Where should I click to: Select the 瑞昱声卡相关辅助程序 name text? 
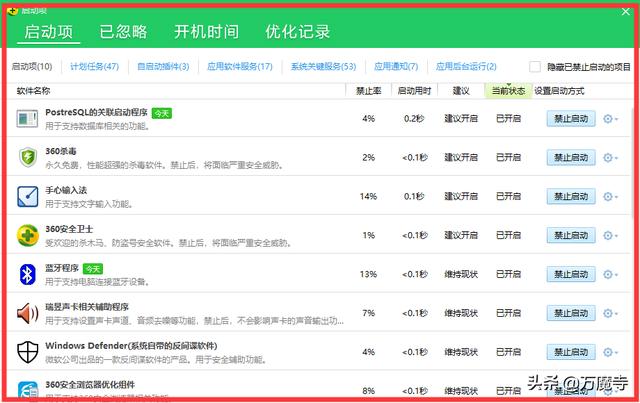[x=87, y=307]
